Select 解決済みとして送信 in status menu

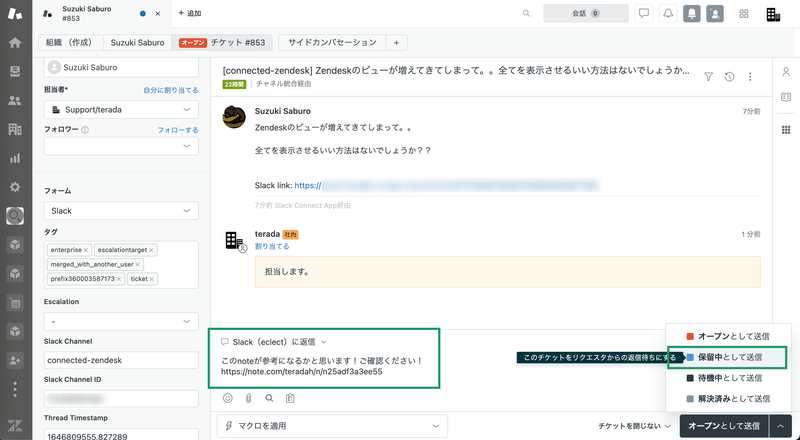[x=729, y=399]
